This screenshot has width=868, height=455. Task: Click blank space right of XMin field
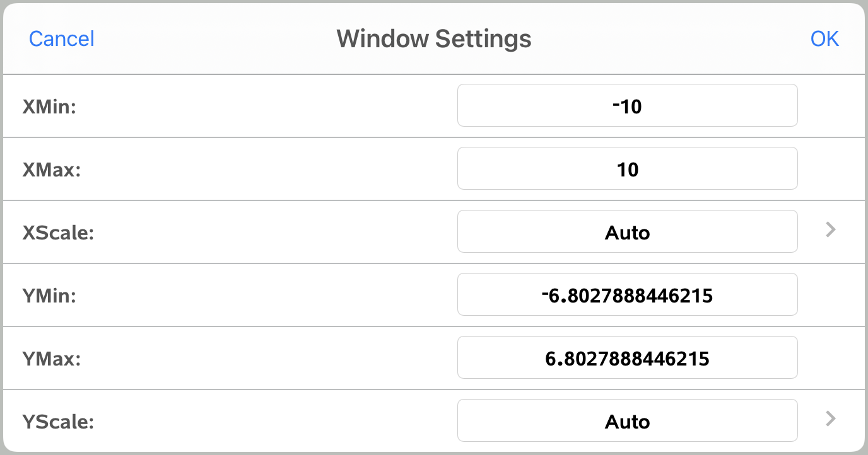[831, 106]
